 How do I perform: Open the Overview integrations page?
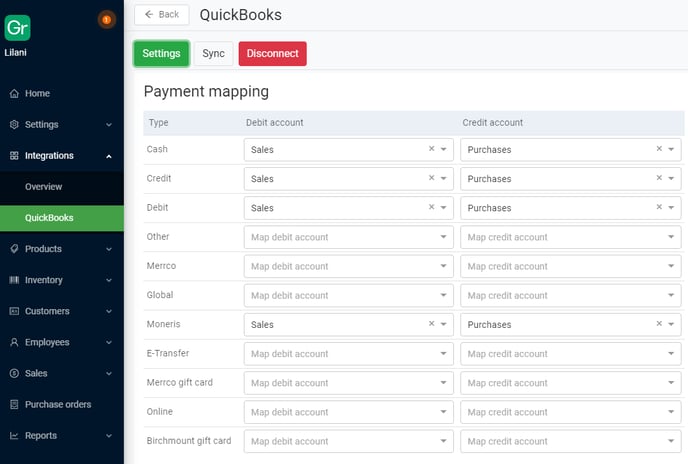point(44,187)
